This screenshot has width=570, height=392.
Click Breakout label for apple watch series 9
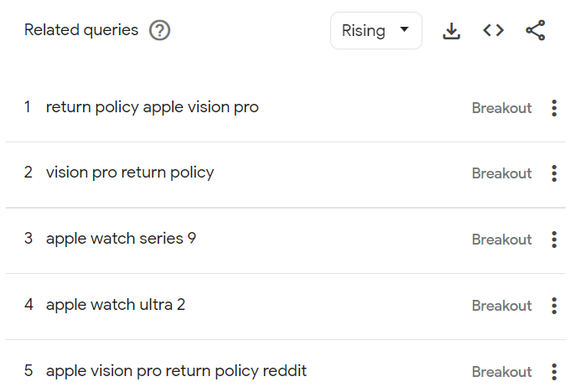click(x=501, y=240)
